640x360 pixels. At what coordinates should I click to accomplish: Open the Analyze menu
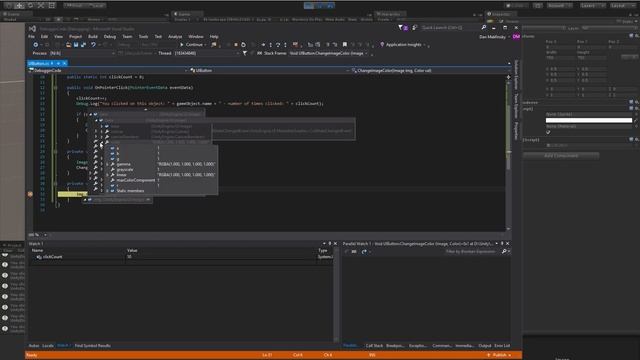pyautogui.click(x=175, y=36)
